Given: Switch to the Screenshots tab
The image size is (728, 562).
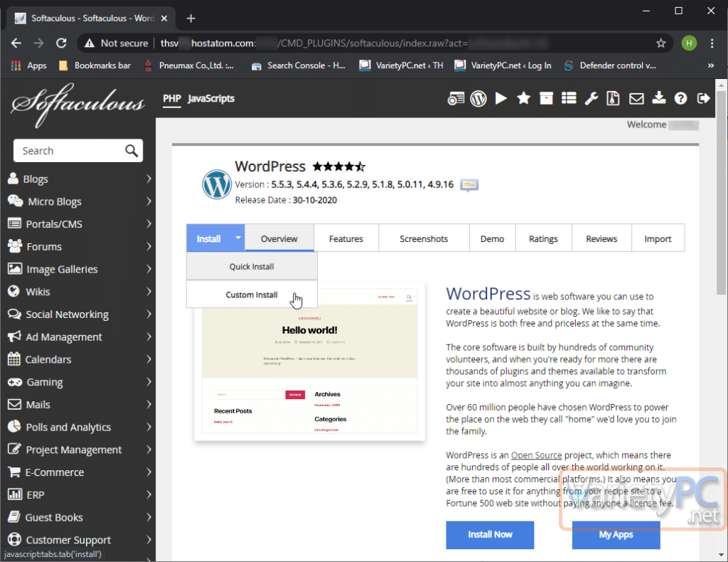Looking at the screenshot, I should click(424, 238).
